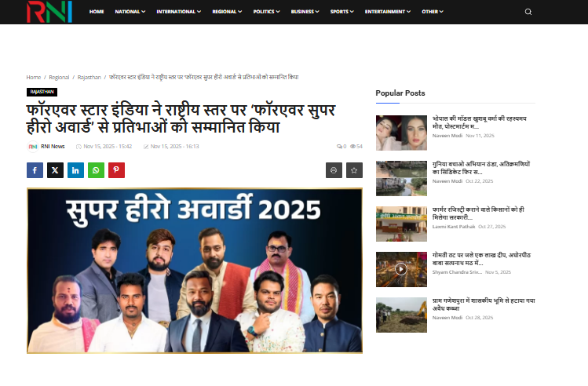The image size is (588, 386).
Task: Share article on Facebook
Action: pyautogui.click(x=35, y=170)
